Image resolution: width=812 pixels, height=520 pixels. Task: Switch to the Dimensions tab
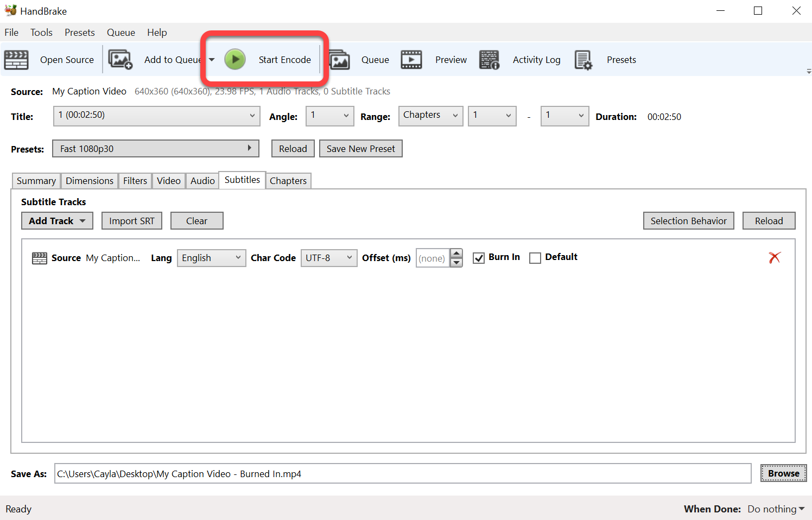coord(90,181)
